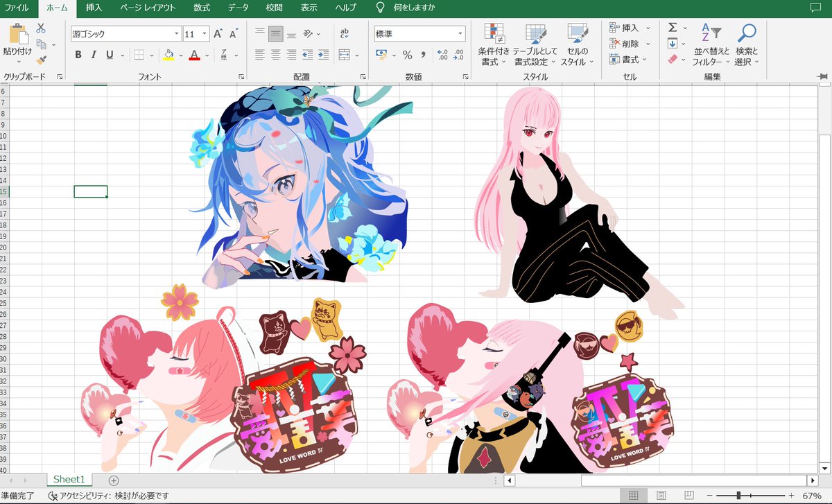Toggle Underline formatting

pyautogui.click(x=110, y=55)
